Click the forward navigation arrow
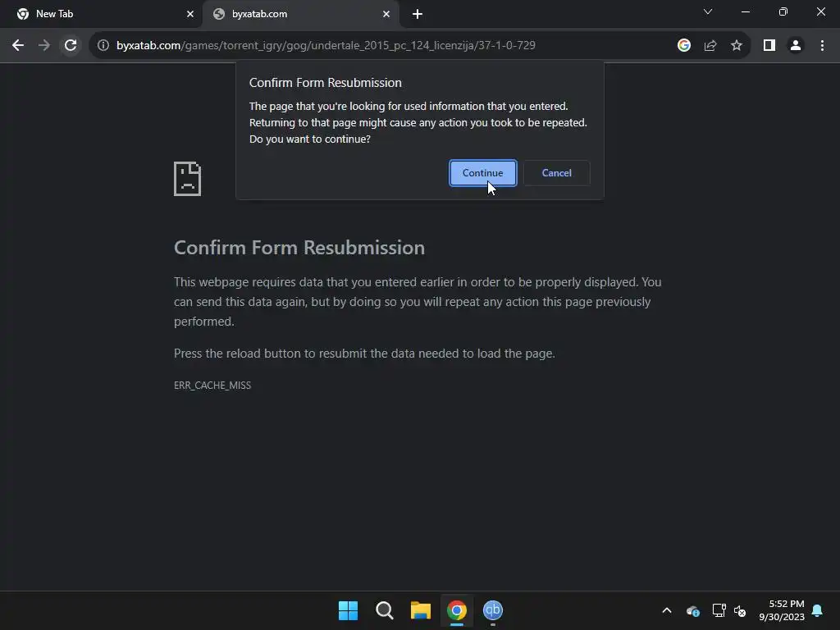This screenshot has width=840, height=630. [44, 46]
